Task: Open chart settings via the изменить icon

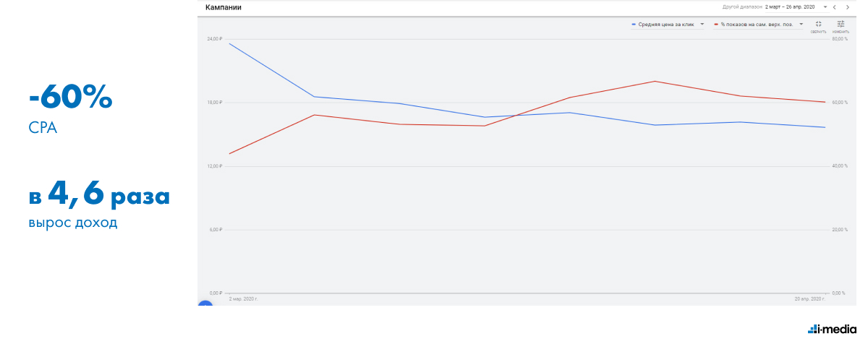Action: click(x=841, y=25)
